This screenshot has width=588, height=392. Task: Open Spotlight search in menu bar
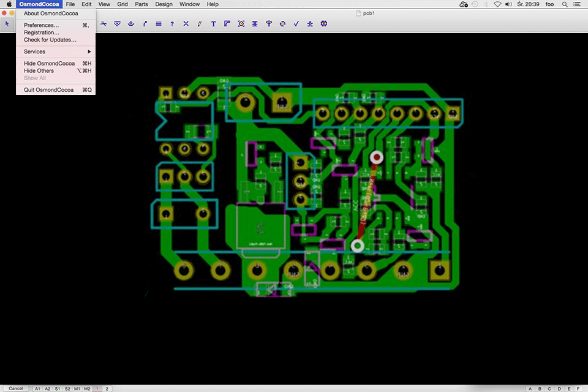564,4
